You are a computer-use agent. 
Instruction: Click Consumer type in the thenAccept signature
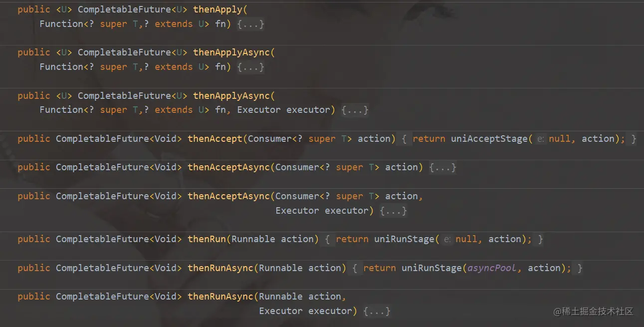[x=270, y=139]
